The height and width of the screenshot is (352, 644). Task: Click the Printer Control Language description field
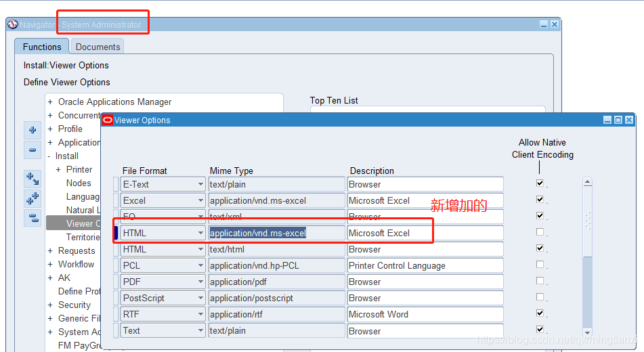tap(425, 266)
